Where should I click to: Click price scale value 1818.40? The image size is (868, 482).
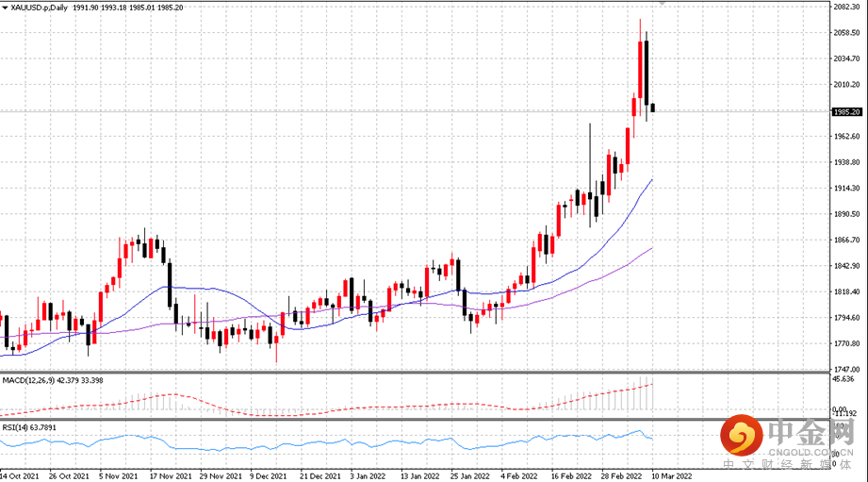click(846, 292)
